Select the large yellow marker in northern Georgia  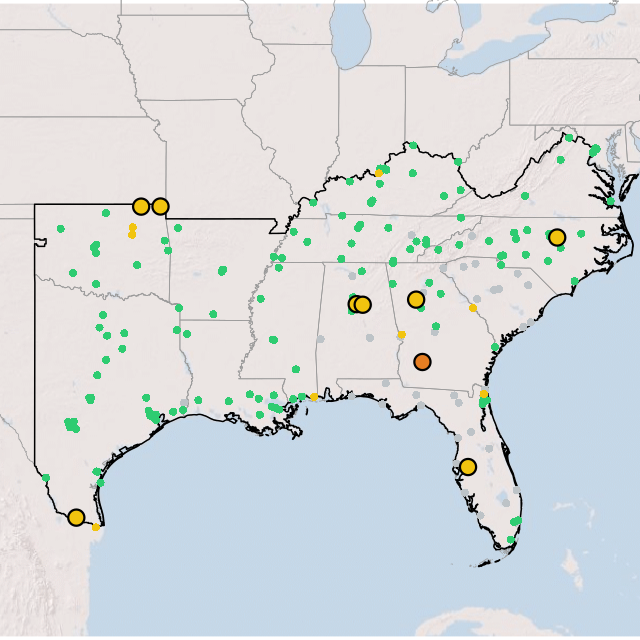416,300
